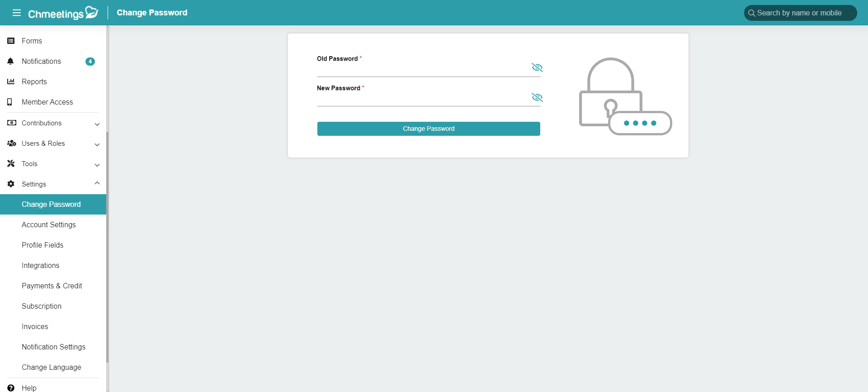Click the Member Access phone icon

click(9, 102)
